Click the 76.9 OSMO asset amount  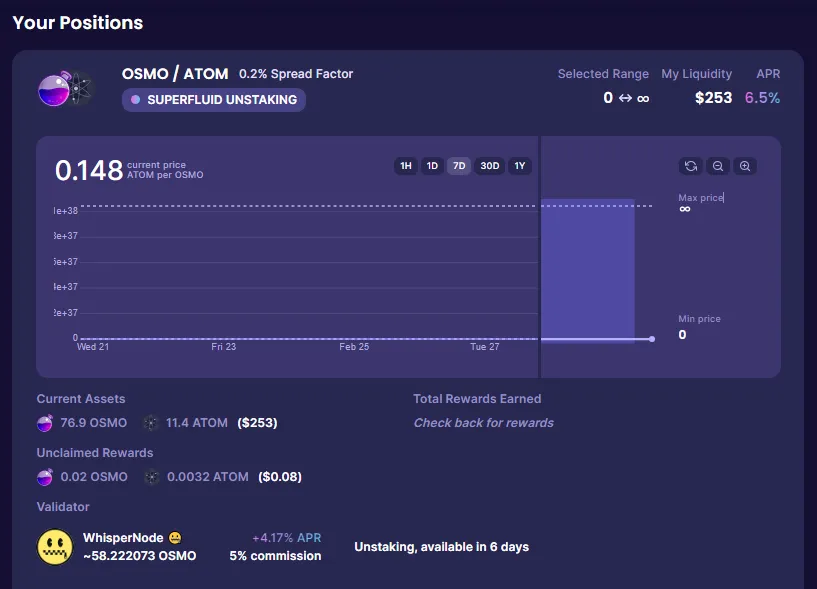[x=94, y=423]
